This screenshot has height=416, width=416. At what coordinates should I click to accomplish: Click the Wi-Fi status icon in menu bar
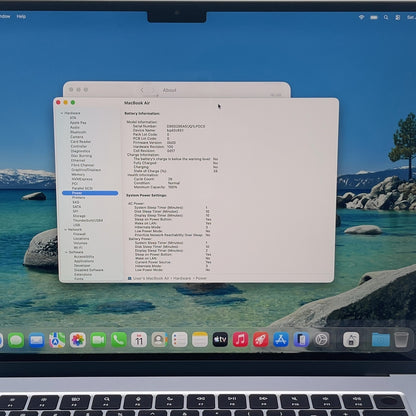click(361, 17)
